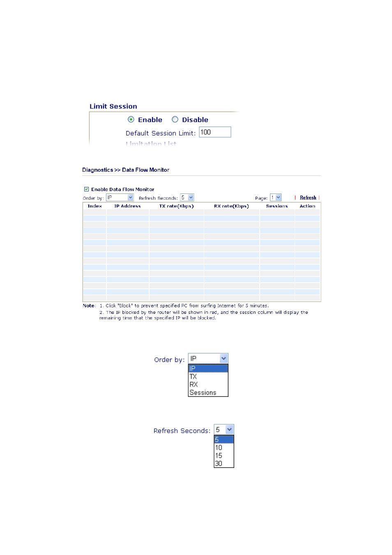This screenshot has width=392, height=555.
Task: Click the TX rate(Kbps) column header
Action: [x=176, y=206]
